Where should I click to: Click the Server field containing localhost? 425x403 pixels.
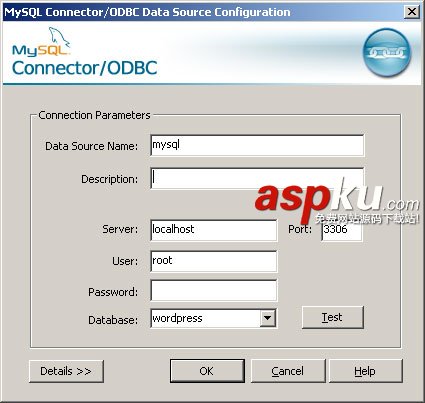pyautogui.click(x=214, y=230)
